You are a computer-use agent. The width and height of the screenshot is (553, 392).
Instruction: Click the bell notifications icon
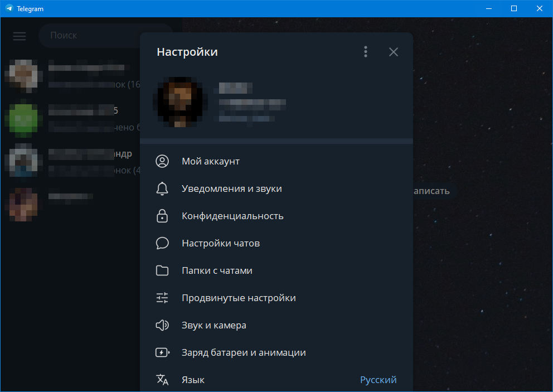pyautogui.click(x=162, y=188)
